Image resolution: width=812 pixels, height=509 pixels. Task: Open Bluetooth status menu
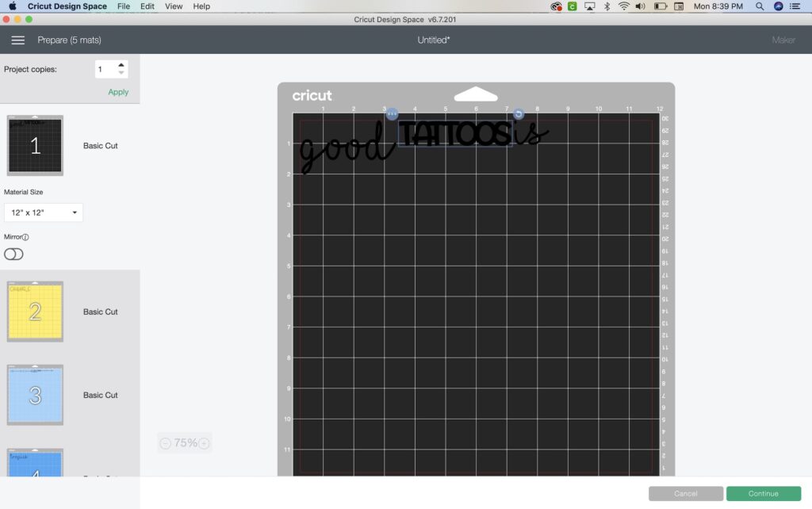pos(607,6)
